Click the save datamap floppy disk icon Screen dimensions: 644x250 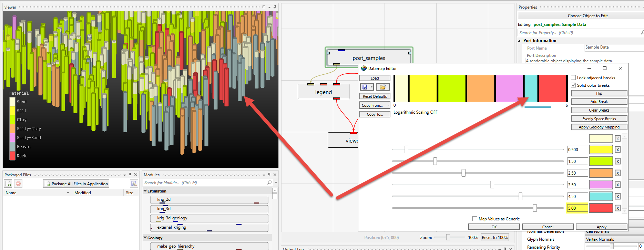pos(365,87)
